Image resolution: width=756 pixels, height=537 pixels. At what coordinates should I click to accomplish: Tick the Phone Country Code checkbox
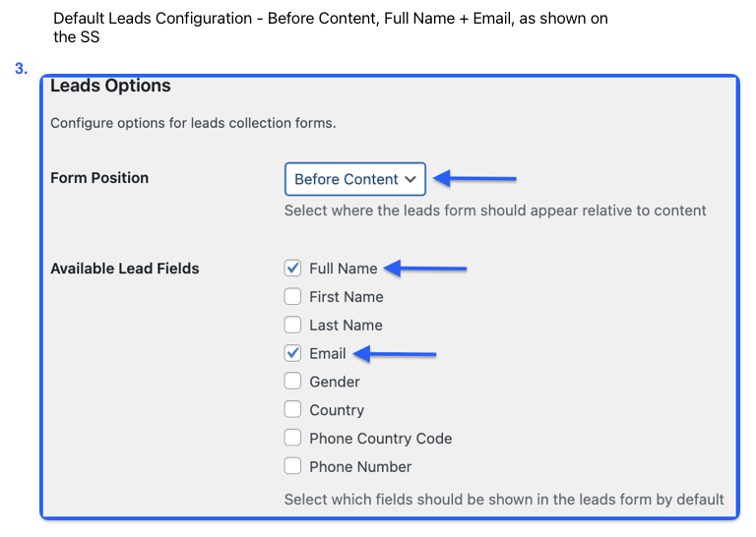click(292, 439)
